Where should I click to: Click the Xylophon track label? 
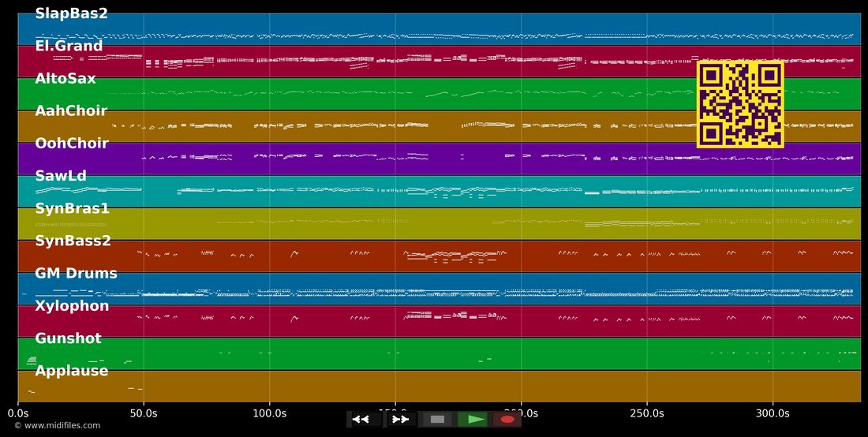click(72, 306)
